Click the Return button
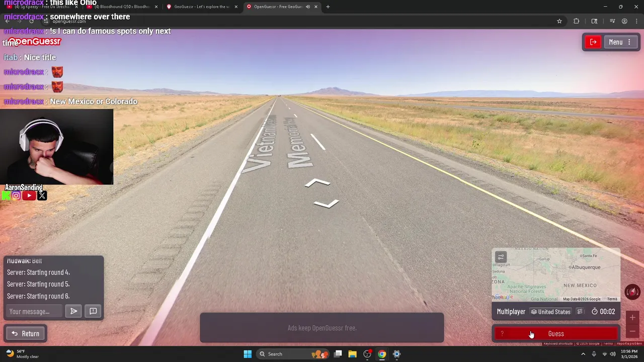This screenshot has width=644, height=362. (26, 334)
